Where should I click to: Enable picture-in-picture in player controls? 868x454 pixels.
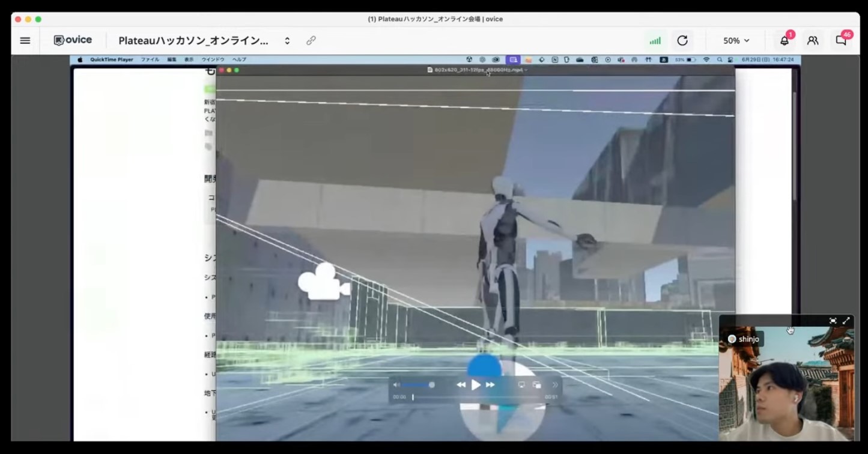[x=537, y=385]
